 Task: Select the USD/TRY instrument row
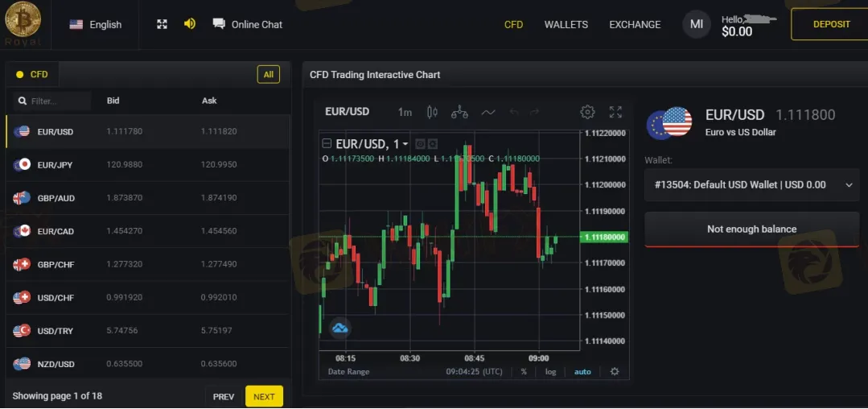(148, 331)
